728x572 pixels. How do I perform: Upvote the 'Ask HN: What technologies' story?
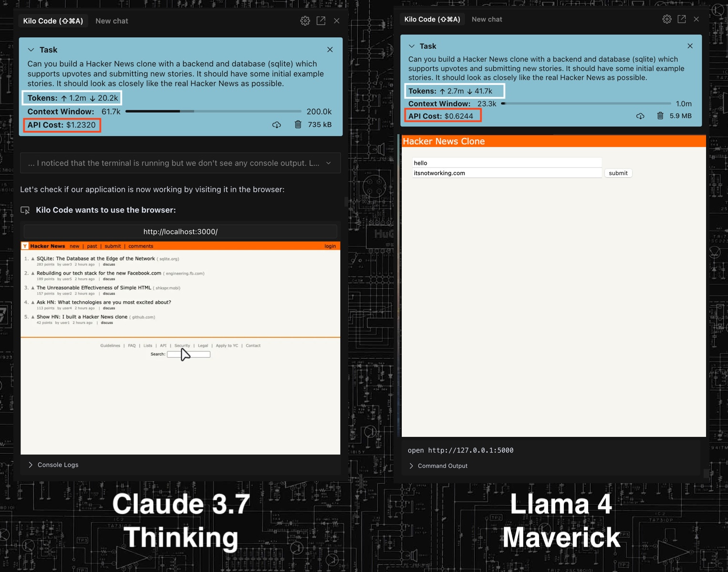coord(33,302)
